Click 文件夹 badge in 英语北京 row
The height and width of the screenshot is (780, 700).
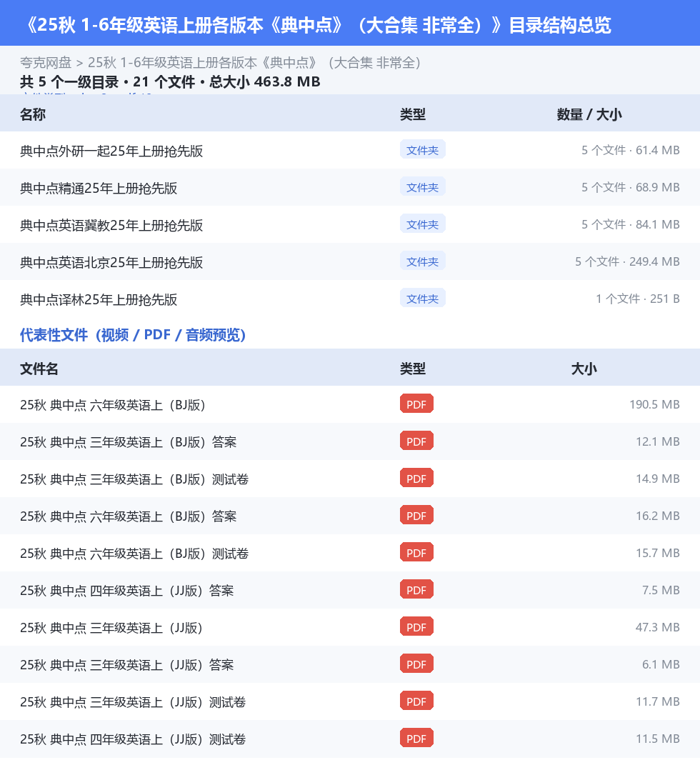coord(422,261)
